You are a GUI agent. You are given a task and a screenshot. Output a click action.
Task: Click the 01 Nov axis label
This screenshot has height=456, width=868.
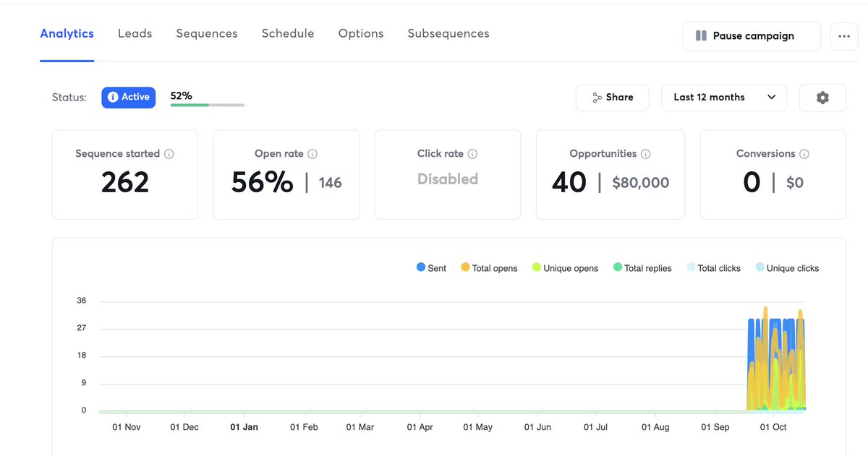click(127, 427)
